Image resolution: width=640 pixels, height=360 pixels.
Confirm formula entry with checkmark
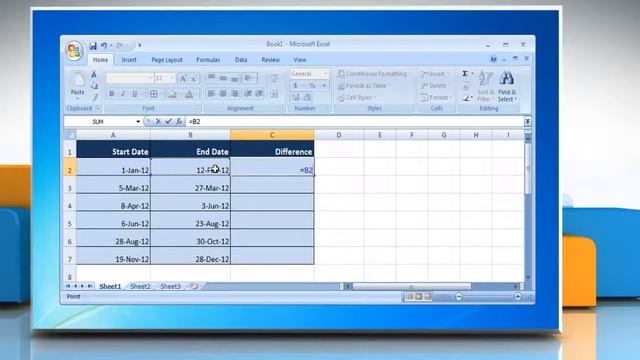(168, 121)
